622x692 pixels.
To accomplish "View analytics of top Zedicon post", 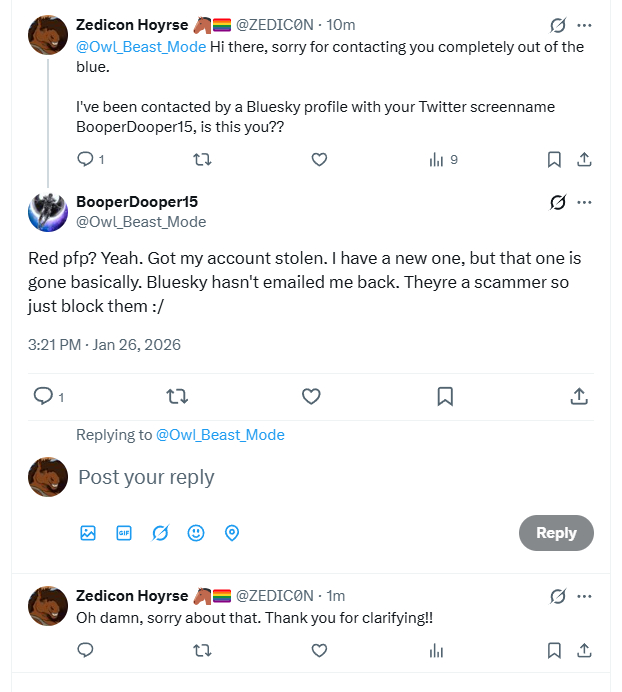I will [443, 159].
